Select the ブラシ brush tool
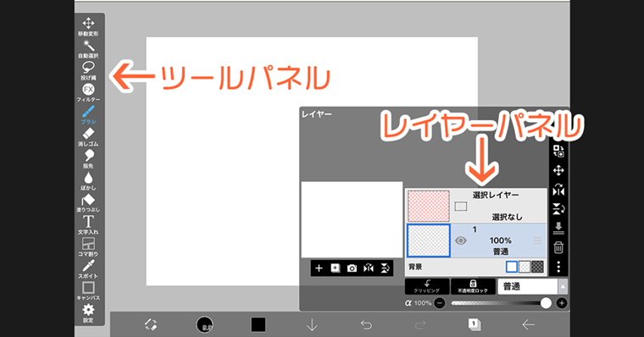 (x=88, y=115)
